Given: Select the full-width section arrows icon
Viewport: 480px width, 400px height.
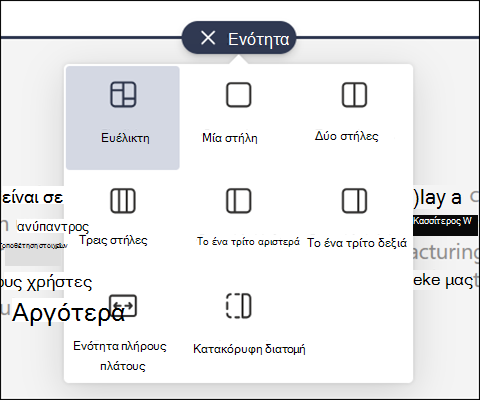Looking at the screenshot, I should pyautogui.click(x=123, y=305).
